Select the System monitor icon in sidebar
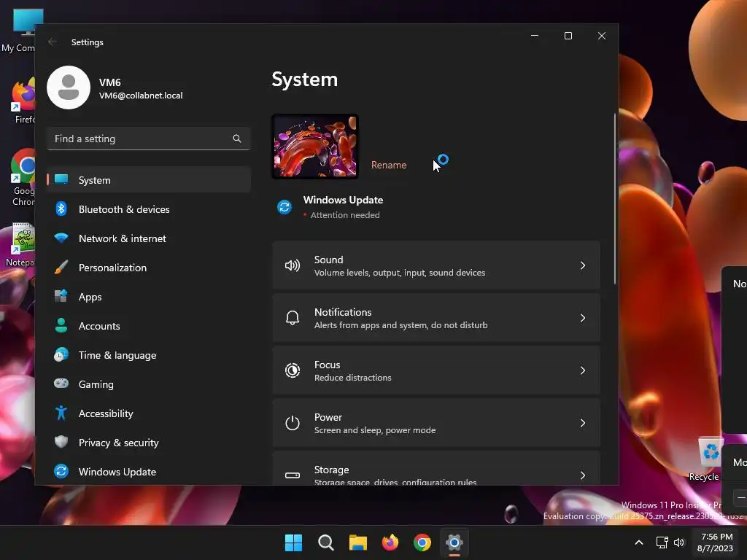This screenshot has height=560, width=747. 61,179
